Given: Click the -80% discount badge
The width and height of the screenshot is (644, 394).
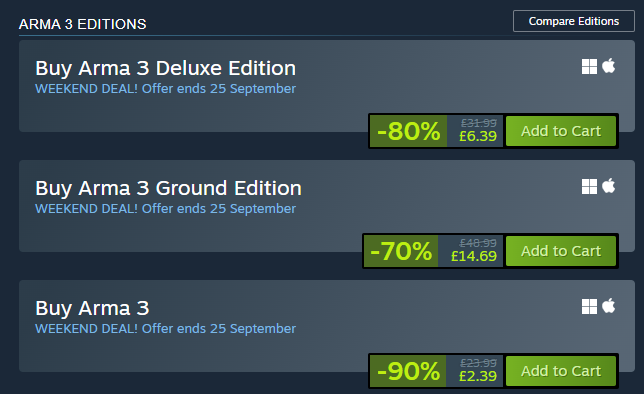Looking at the screenshot, I should pyautogui.click(x=409, y=131).
